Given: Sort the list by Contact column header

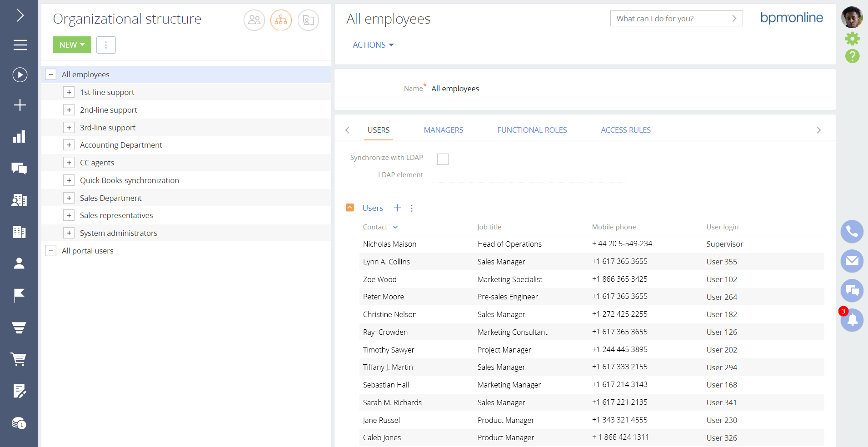Looking at the screenshot, I should (x=375, y=227).
